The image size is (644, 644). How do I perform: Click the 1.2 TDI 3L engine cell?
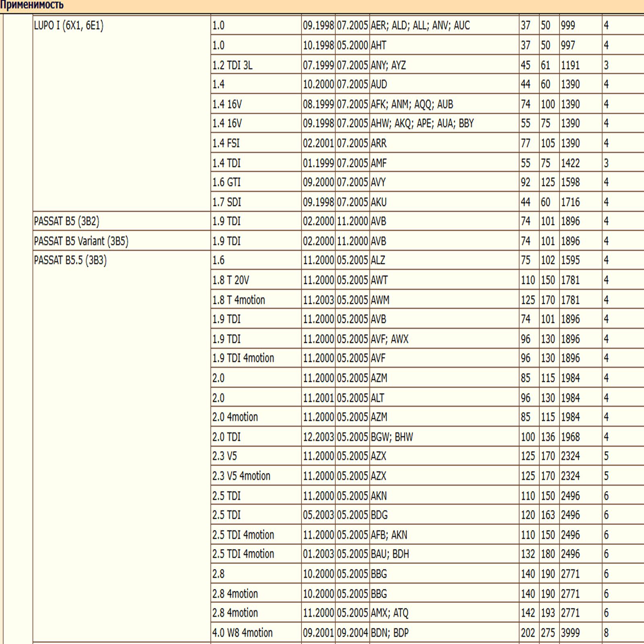click(x=256, y=65)
